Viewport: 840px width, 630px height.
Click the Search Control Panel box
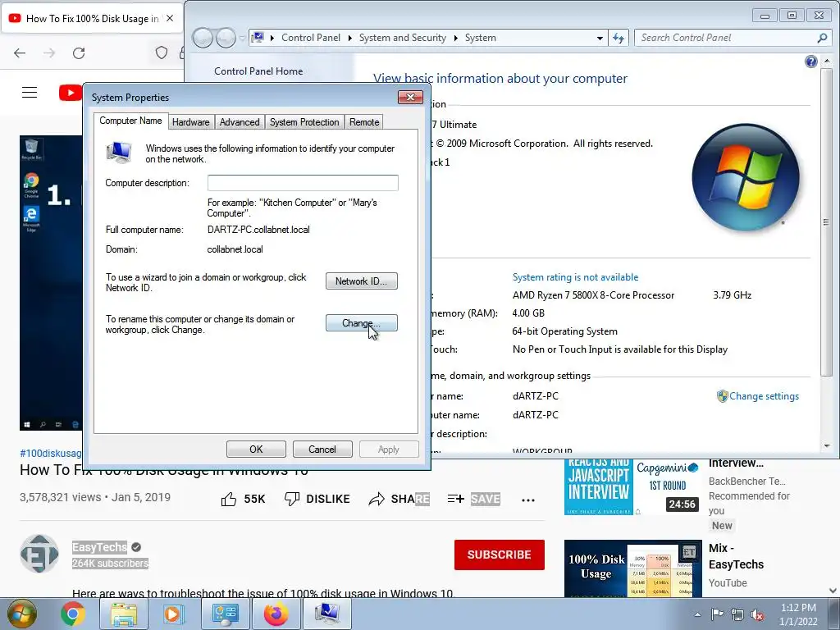click(x=725, y=38)
